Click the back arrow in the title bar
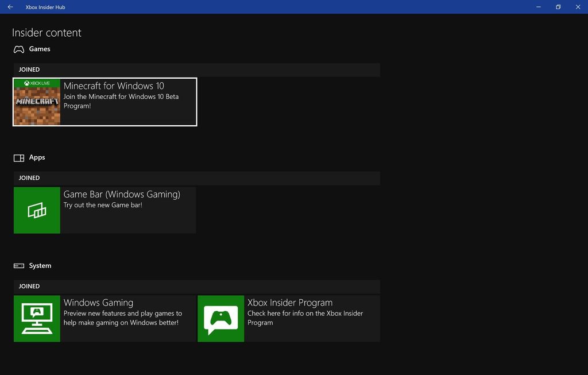The image size is (588, 375). 10,7
